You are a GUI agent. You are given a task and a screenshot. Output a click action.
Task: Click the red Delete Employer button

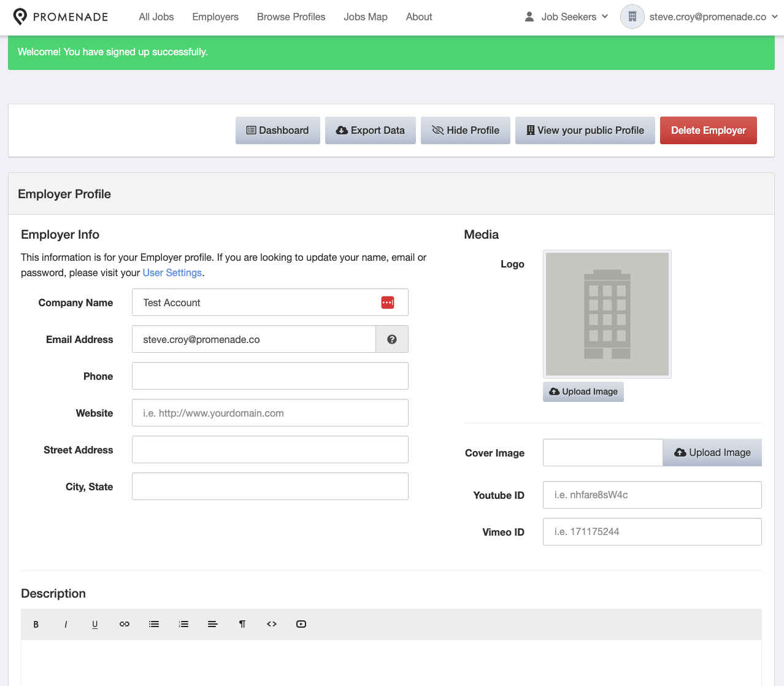tap(709, 130)
